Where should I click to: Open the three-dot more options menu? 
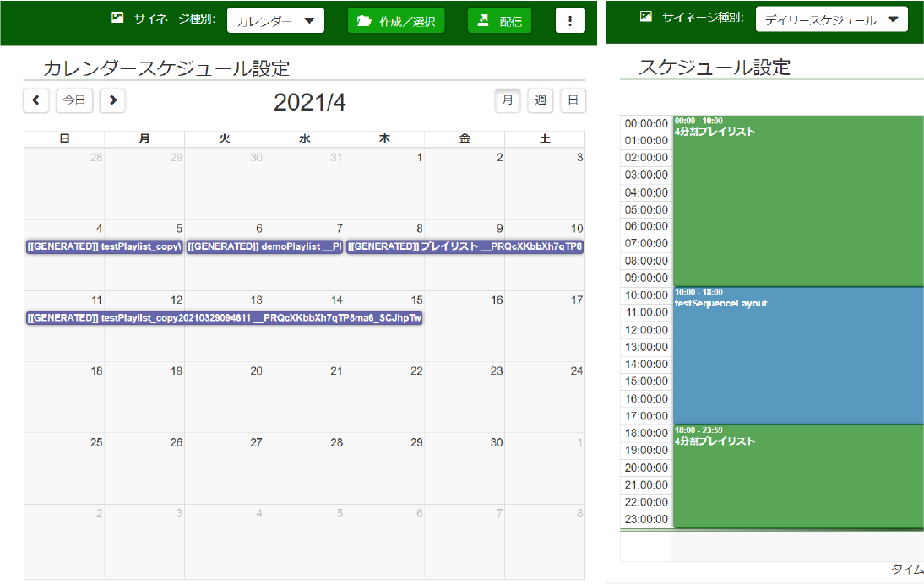coord(570,21)
